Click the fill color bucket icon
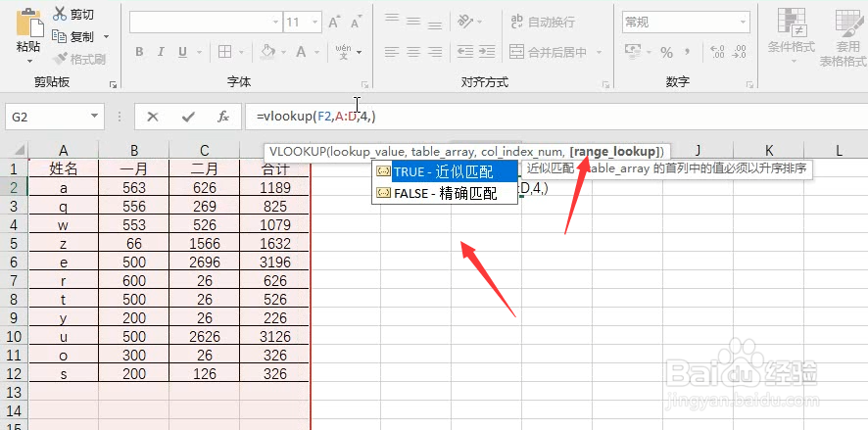Viewport: 868px width, 430px height. click(x=267, y=52)
